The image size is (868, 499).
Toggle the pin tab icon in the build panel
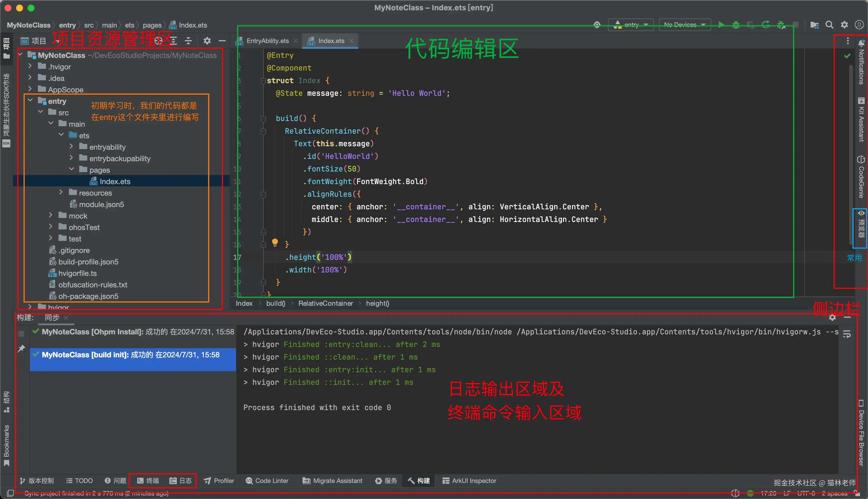pyautogui.click(x=21, y=348)
